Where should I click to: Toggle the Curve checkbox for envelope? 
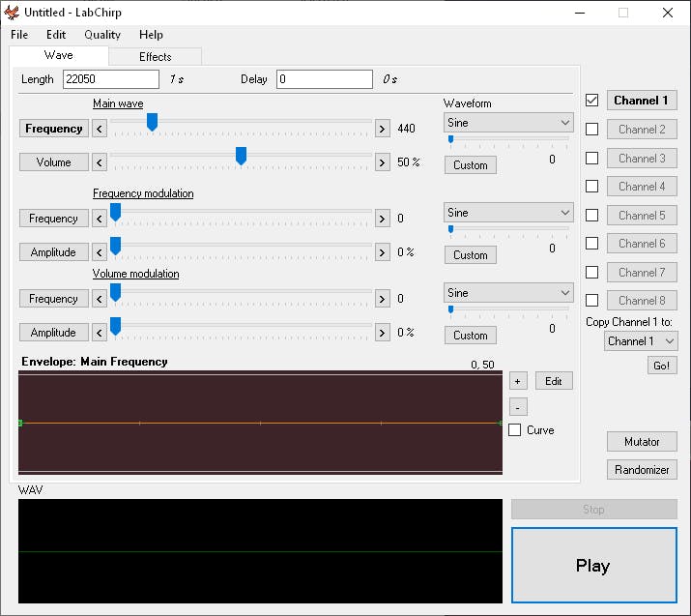(515, 430)
